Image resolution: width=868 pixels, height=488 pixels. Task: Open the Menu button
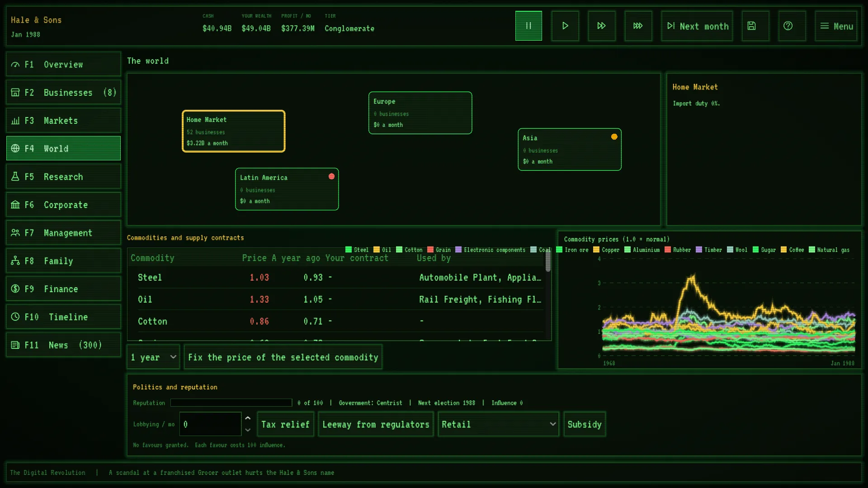pos(836,26)
